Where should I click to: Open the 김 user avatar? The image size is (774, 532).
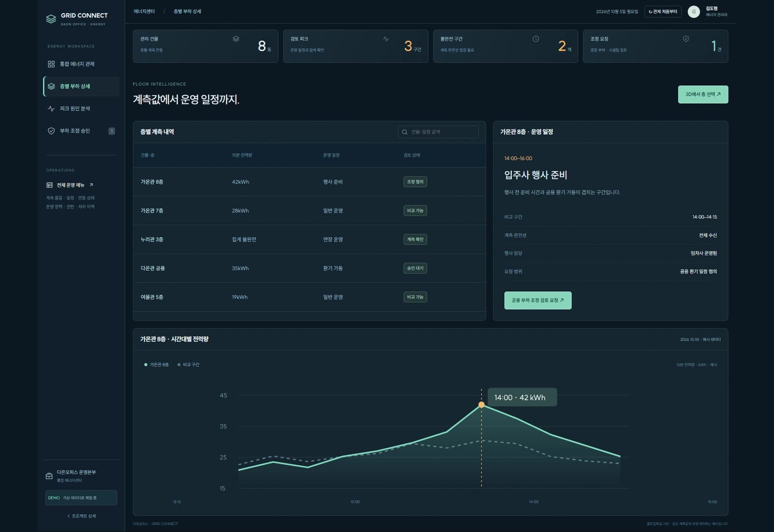[694, 12]
